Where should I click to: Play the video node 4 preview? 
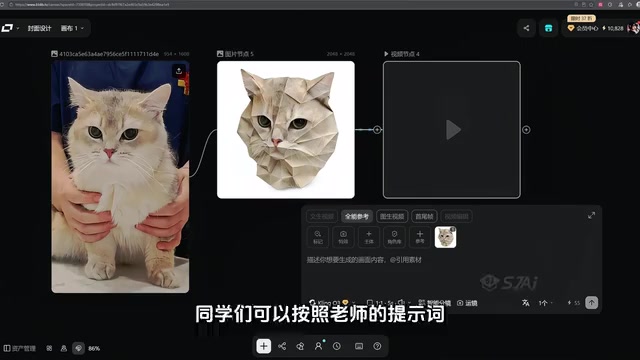pyautogui.click(x=452, y=130)
